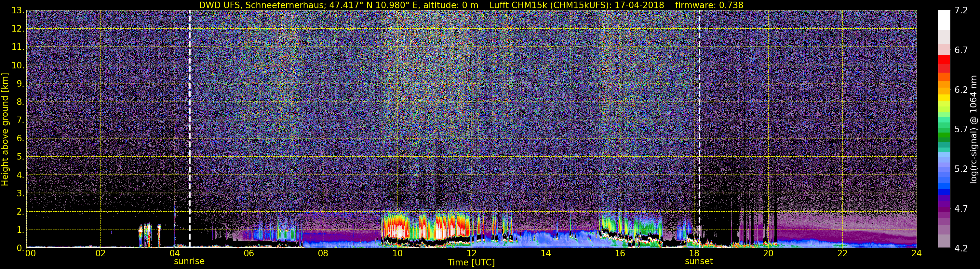
Task: Click the '4.' height tick label
Action: click(x=20, y=175)
